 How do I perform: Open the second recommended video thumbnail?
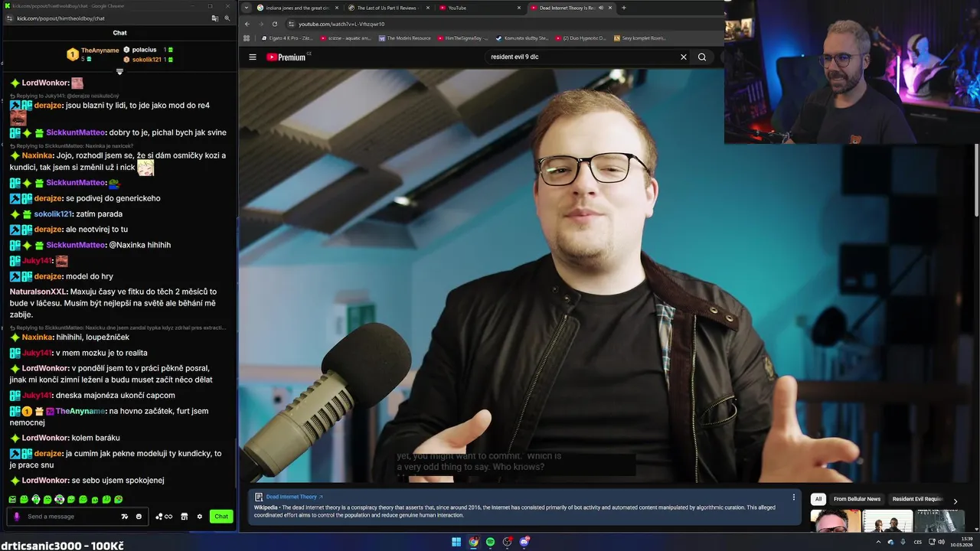[x=888, y=521]
